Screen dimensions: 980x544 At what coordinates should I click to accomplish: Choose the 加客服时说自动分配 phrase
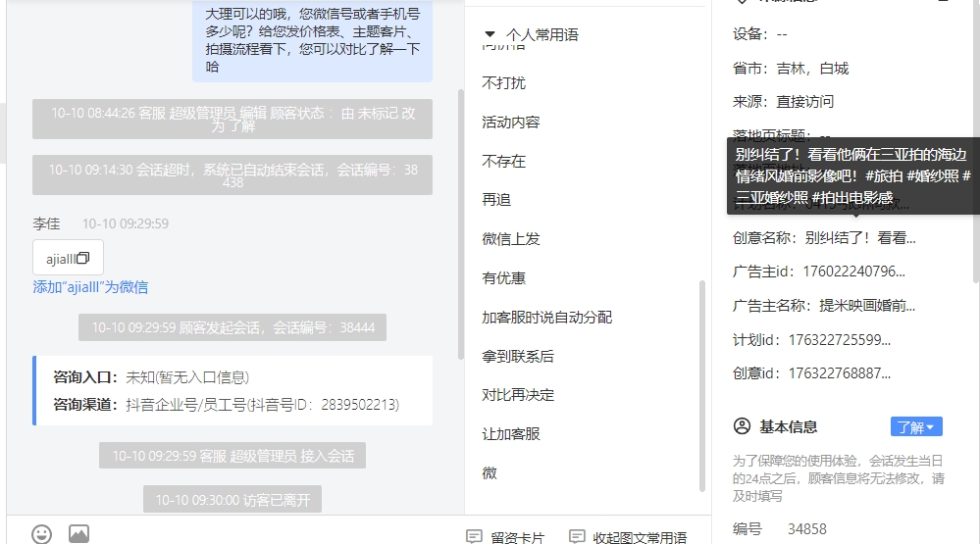click(x=546, y=318)
